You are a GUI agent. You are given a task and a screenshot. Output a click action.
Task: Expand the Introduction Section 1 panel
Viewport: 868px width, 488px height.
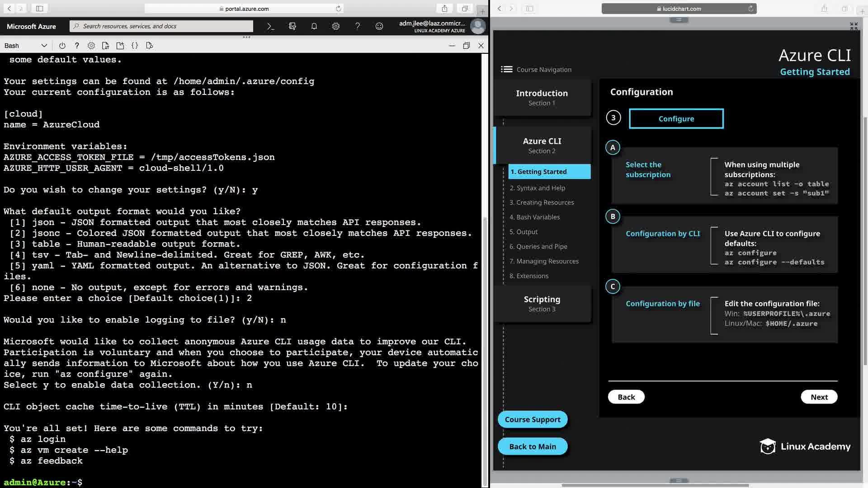point(542,98)
